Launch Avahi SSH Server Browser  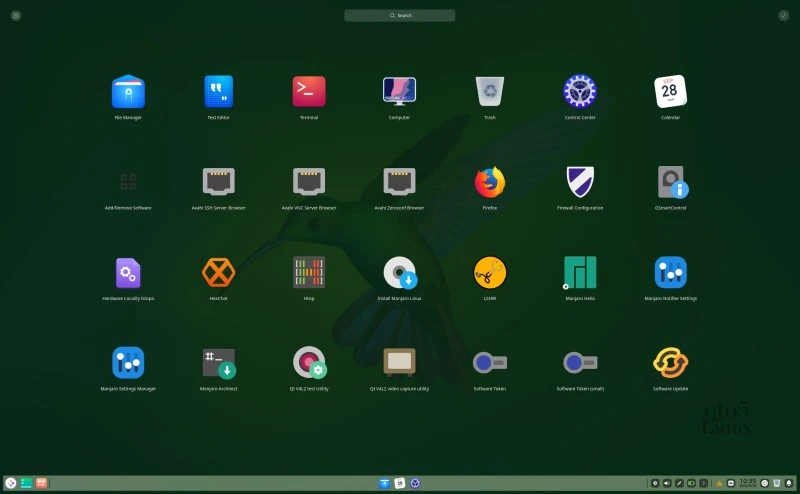point(218,182)
